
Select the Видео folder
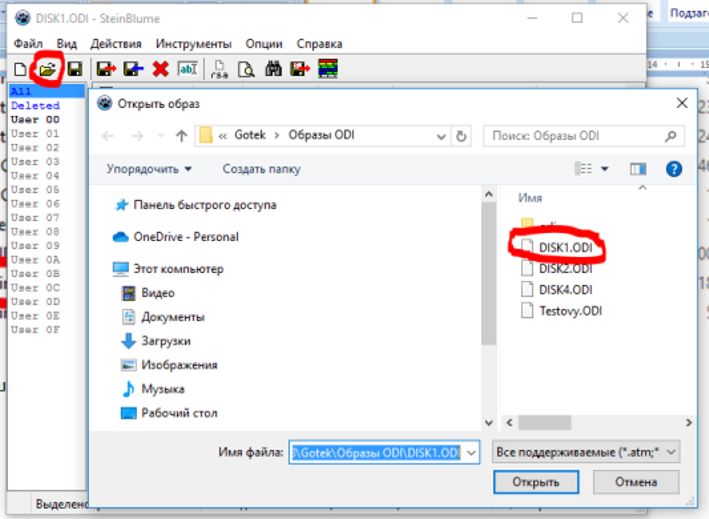click(x=148, y=293)
